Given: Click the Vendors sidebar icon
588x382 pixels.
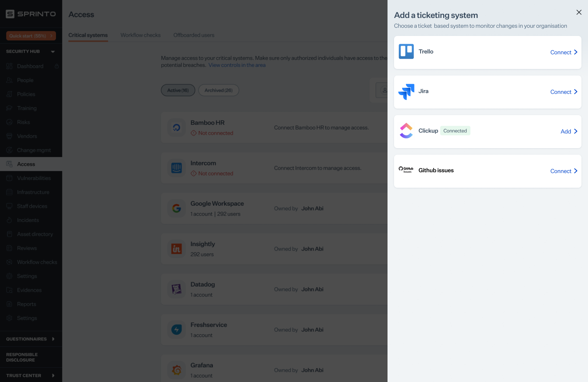Looking at the screenshot, I should [9, 136].
